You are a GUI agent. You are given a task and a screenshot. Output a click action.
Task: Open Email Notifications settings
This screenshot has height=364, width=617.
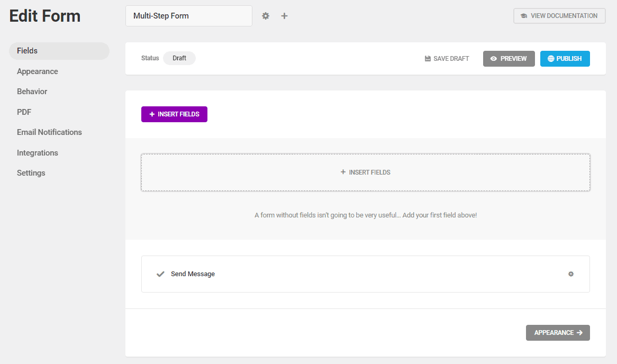coord(49,132)
